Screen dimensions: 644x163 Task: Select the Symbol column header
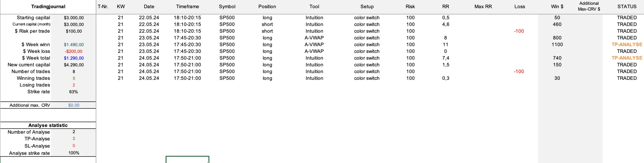227,7
